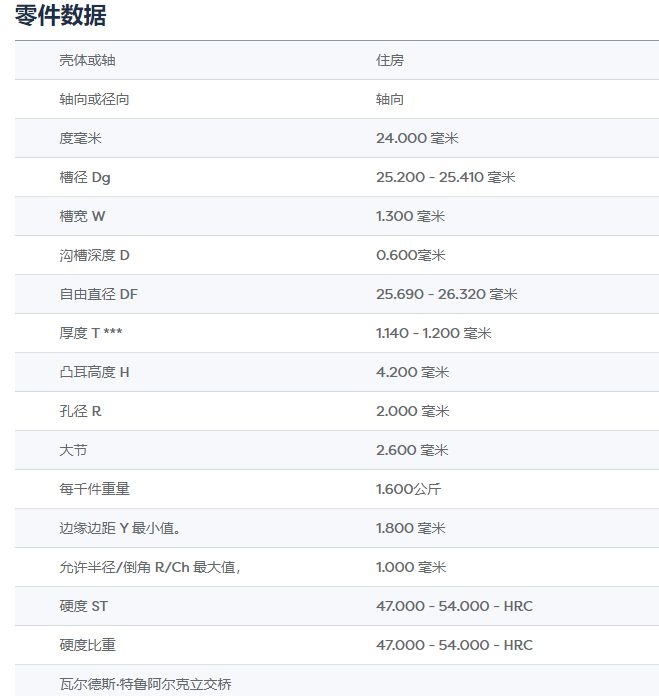Click the 瓦尔德斯·特鲁阿尔克立交桥 text
This screenshot has width=659, height=696.
click(145, 684)
